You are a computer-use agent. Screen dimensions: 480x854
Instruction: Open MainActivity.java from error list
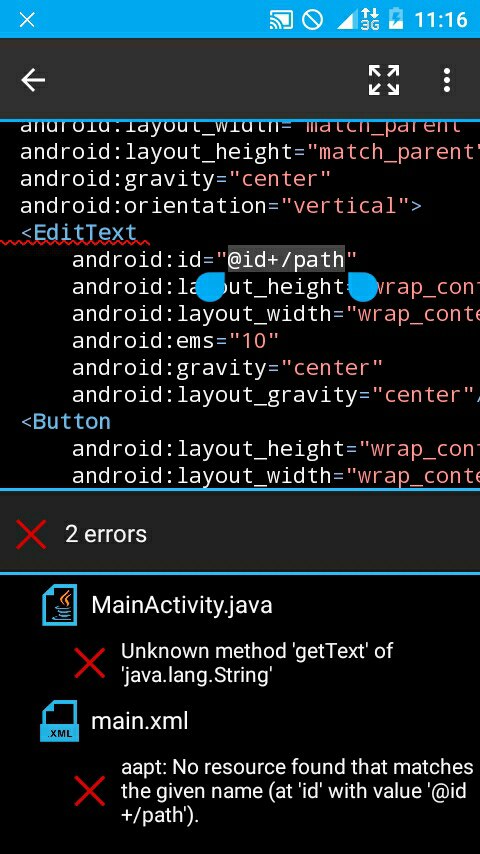pyautogui.click(x=181, y=605)
